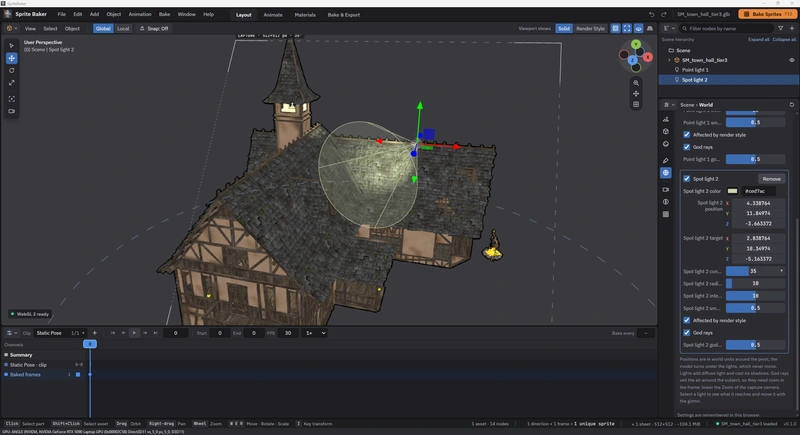Viewport: 800px width, 435px height.
Task: Jump to last frame in timeline controls
Action: click(x=156, y=333)
